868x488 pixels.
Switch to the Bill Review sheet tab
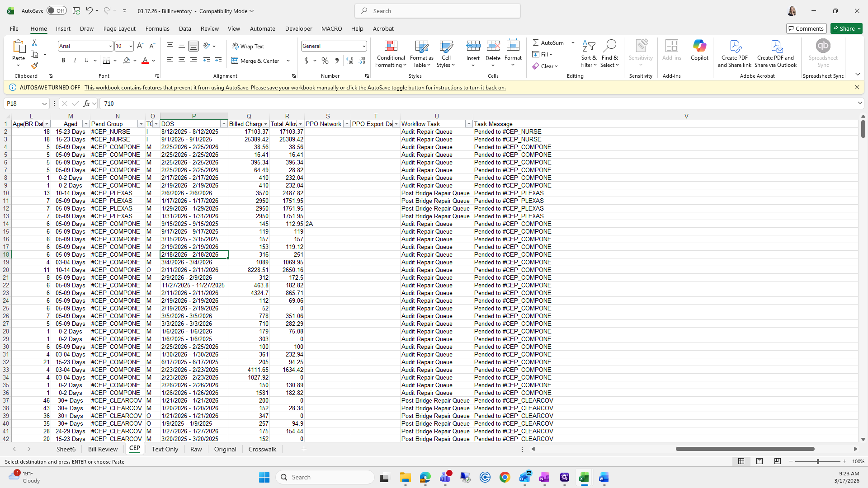(103, 449)
